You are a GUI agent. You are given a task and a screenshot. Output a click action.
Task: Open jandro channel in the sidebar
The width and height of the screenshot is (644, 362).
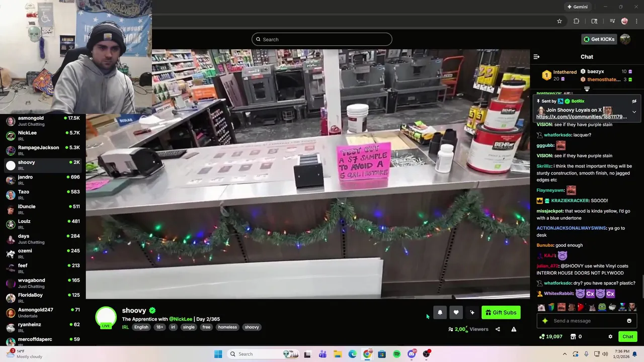(43, 180)
